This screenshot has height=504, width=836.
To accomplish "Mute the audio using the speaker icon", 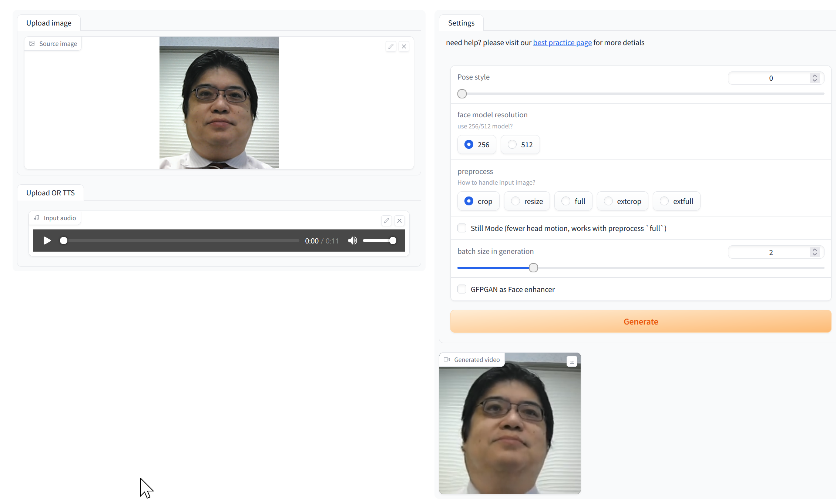I will [x=352, y=241].
